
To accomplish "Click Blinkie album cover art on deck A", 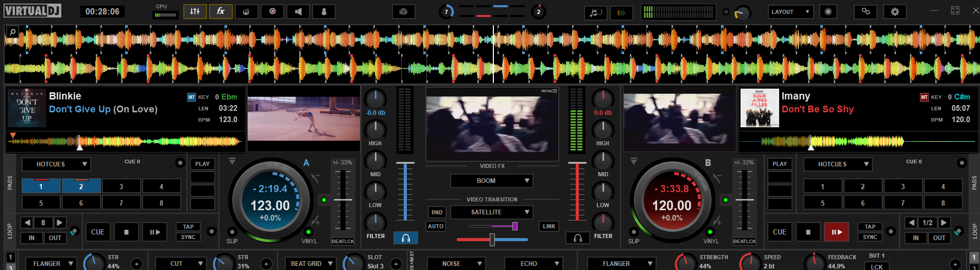I will pyautogui.click(x=27, y=108).
